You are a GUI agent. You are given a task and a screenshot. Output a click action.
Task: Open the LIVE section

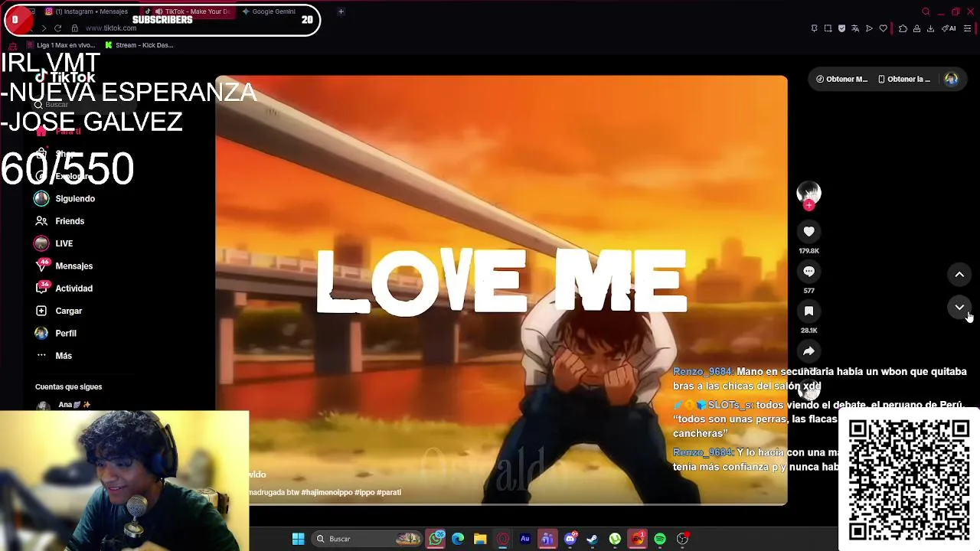(x=54, y=243)
